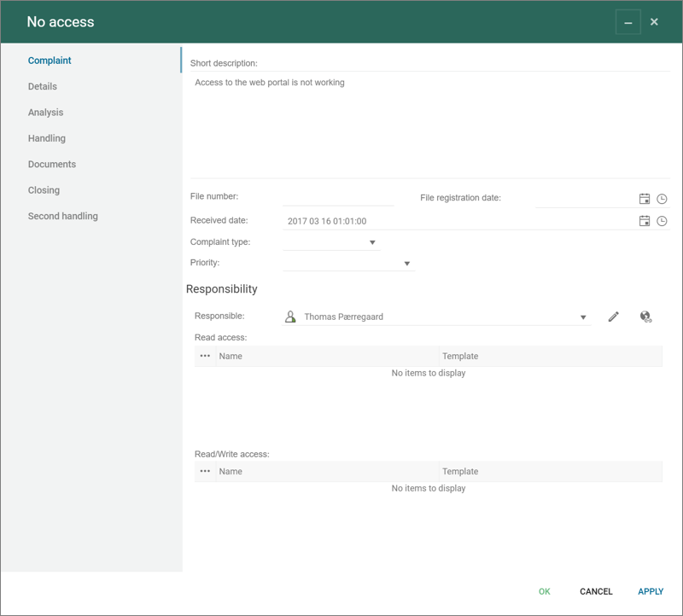Screen dimensions: 683x616
Task: Open clock picker for File registration date
Action: tap(662, 199)
